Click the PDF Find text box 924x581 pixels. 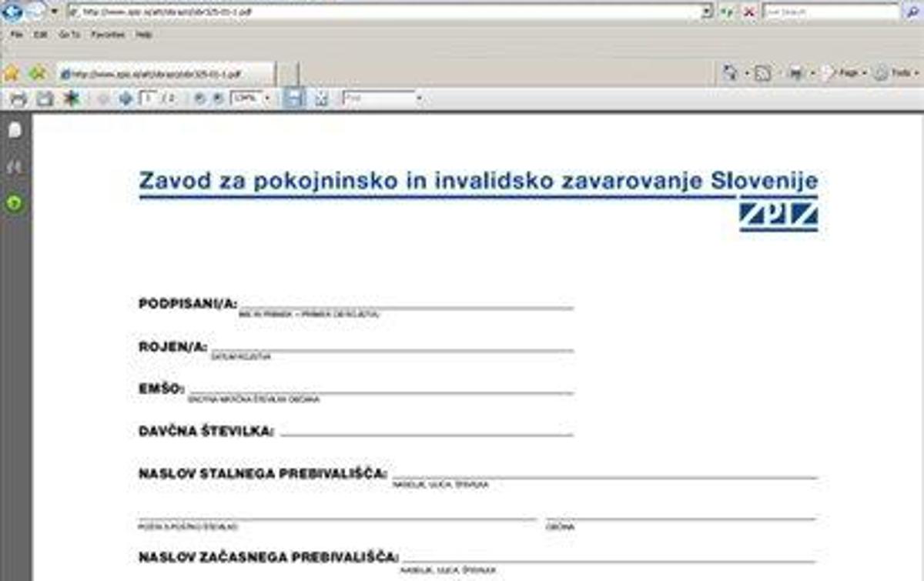[379, 99]
